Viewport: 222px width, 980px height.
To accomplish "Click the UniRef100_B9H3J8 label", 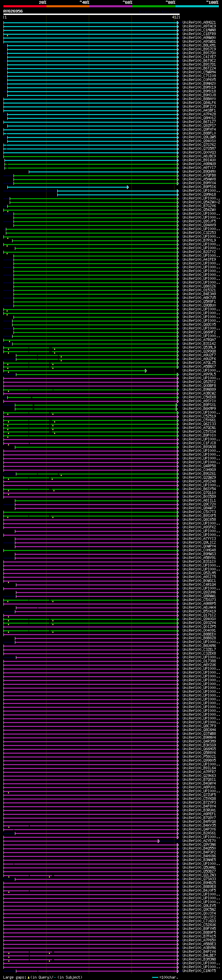I will click(x=199, y=95).
